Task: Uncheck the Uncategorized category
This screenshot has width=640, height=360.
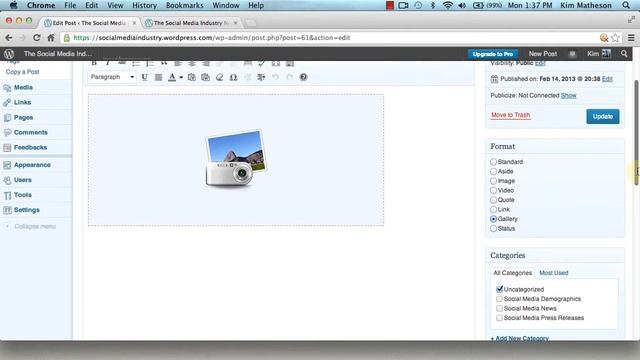Action: coord(500,289)
